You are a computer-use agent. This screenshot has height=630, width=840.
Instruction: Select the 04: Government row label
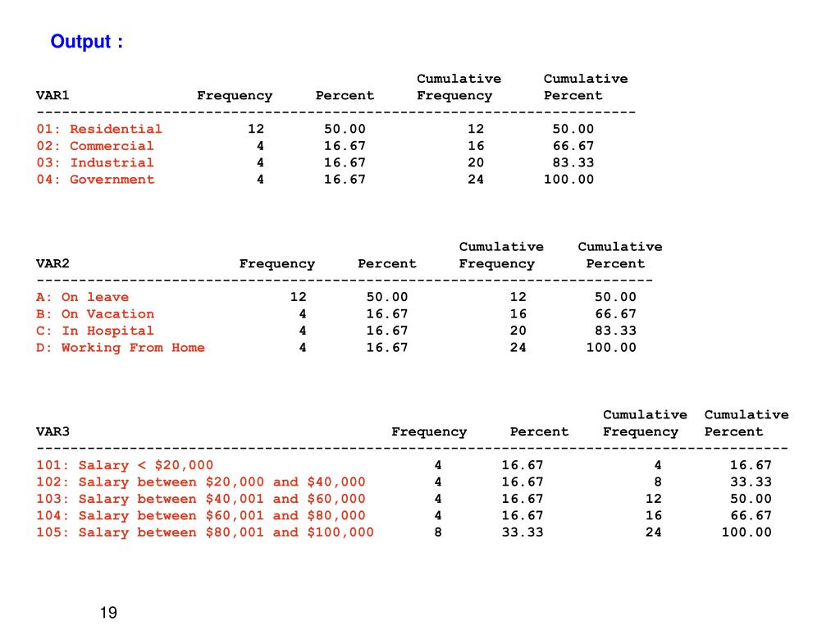(95, 180)
